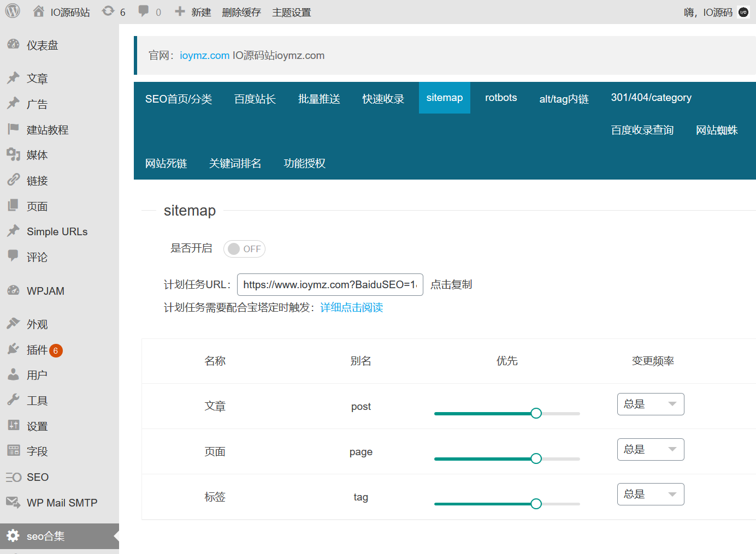The width and height of the screenshot is (756, 554).
Task: Check pending updates via the refresh icon
Action: pyautogui.click(x=107, y=11)
